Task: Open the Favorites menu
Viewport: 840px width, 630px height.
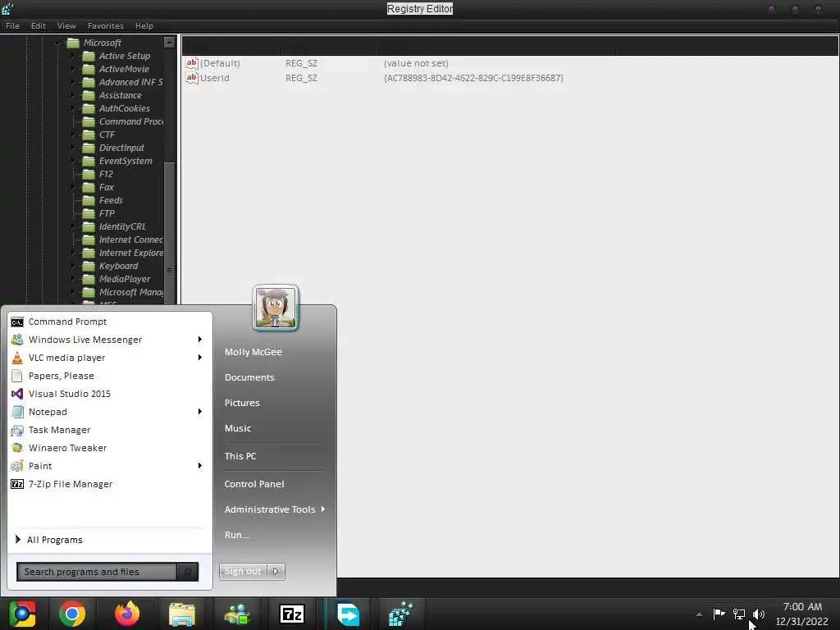Action: (106, 25)
